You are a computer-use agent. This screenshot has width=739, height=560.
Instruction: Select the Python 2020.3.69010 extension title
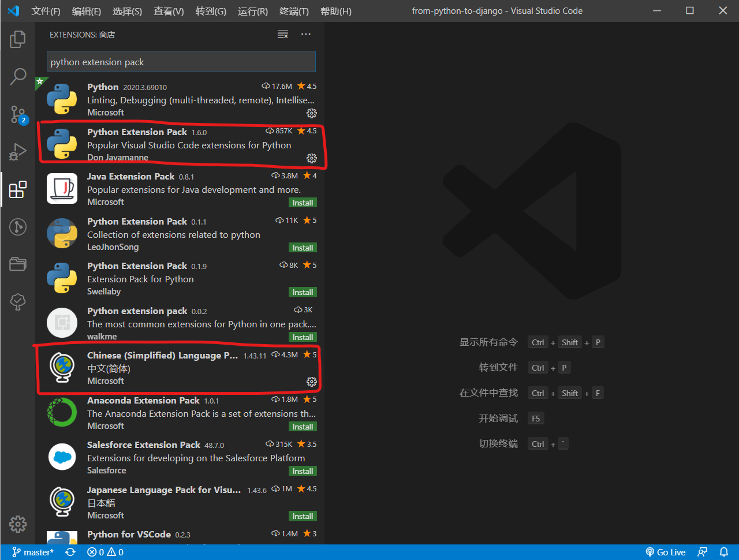coord(103,87)
